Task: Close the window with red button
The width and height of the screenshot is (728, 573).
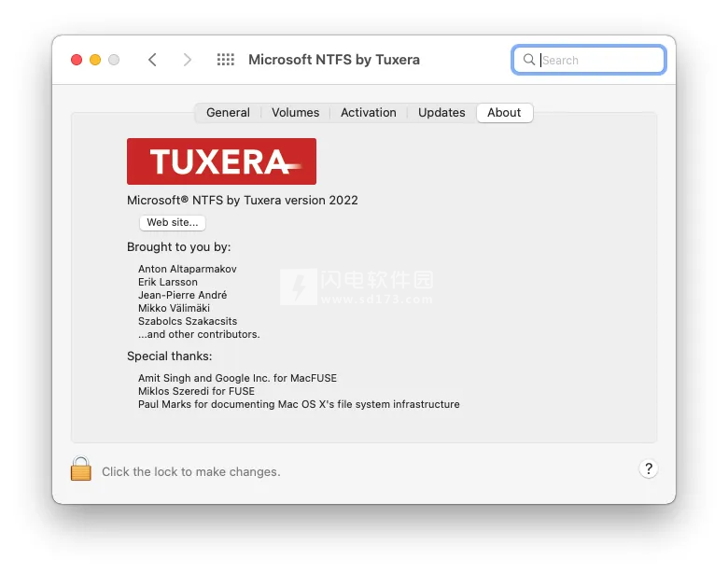Action: 77,60
